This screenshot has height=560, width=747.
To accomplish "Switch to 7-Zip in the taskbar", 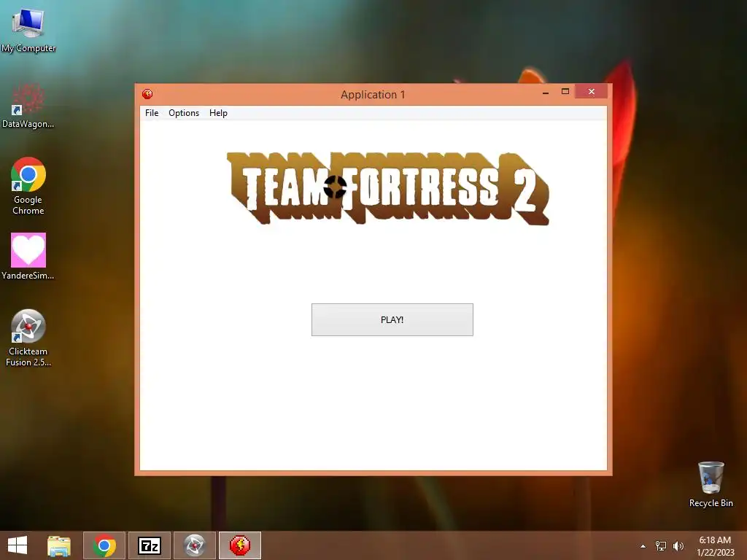I will [x=149, y=545].
